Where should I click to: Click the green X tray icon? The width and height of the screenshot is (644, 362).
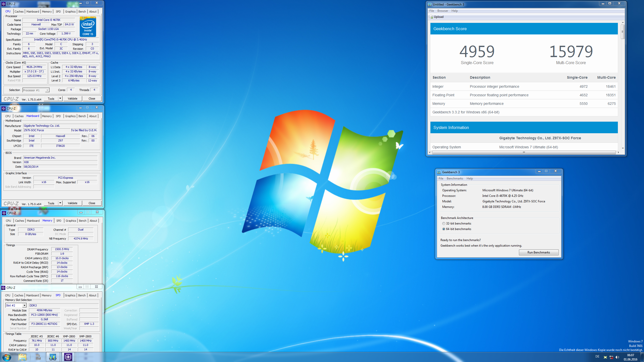coord(605,357)
